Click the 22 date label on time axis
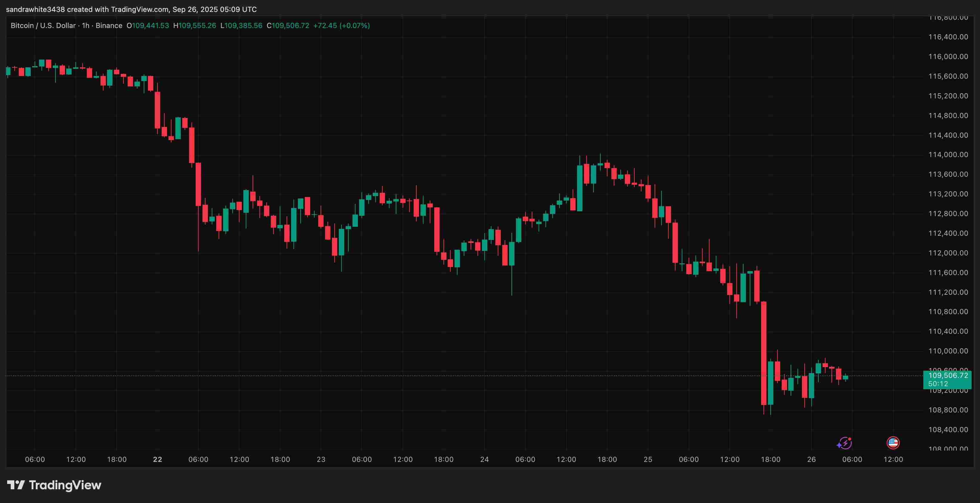 (x=157, y=459)
